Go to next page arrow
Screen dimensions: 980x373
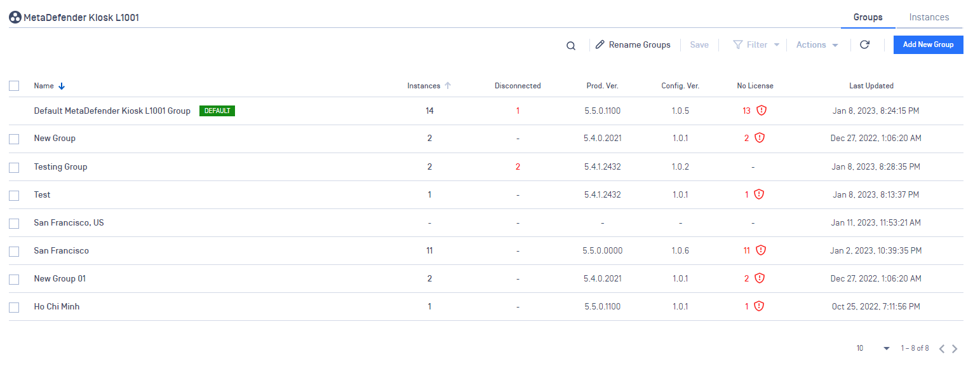[x=955, y=348]
